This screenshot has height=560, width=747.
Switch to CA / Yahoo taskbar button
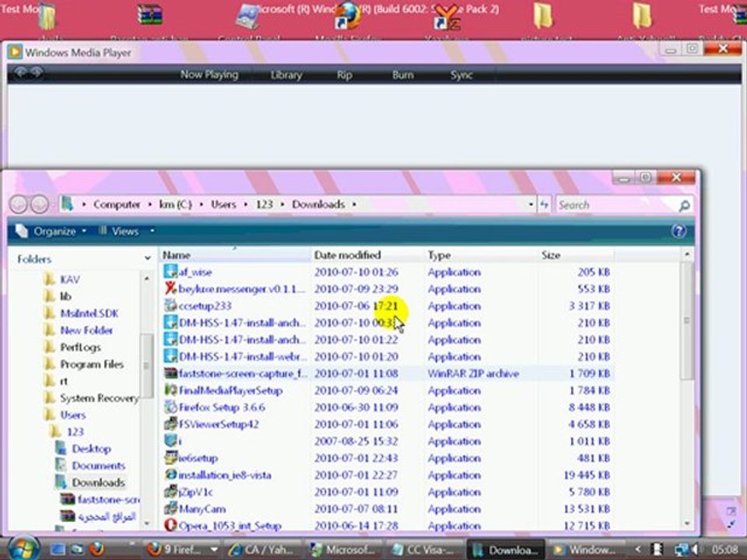264,550
